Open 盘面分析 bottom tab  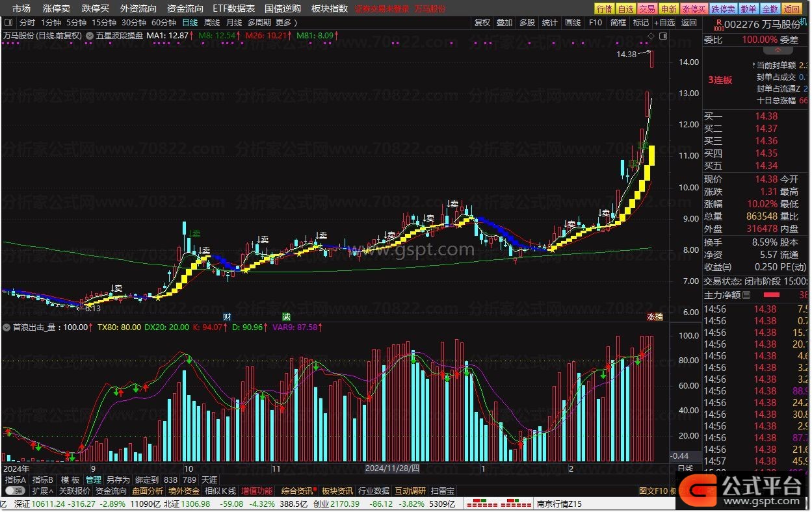(x=148, y=491)
